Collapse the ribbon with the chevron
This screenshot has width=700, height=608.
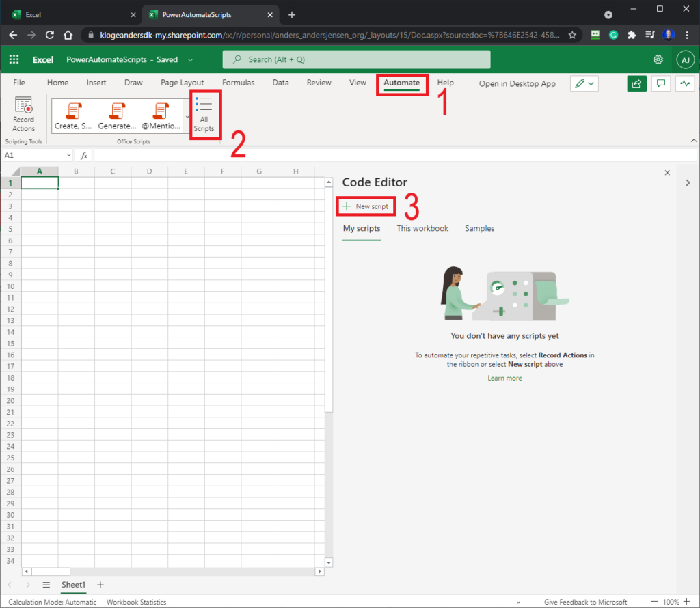pyautogui.click(x=694, y=141)
